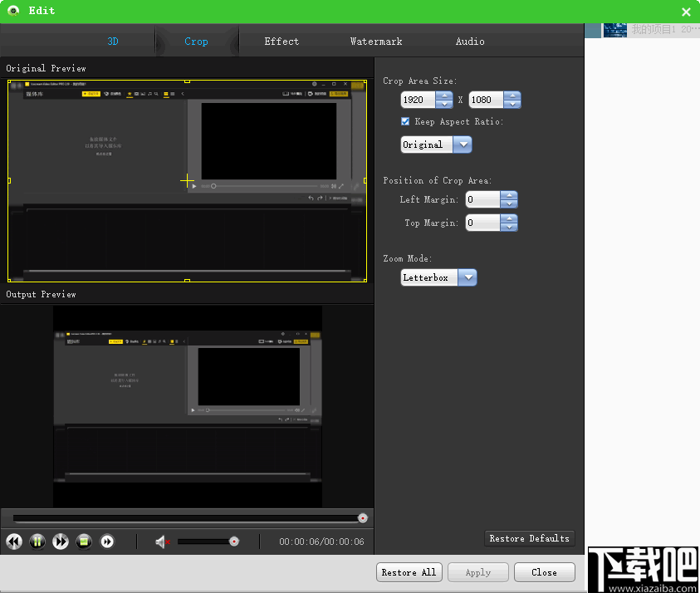Click the project thumbnail behind the dialog
The image size is (700, 593).
click(x=615, y=30)
